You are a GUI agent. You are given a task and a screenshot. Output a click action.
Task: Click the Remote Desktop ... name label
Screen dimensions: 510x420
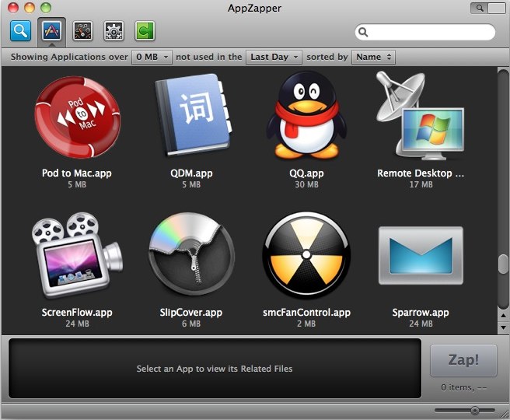click(421, 173)
